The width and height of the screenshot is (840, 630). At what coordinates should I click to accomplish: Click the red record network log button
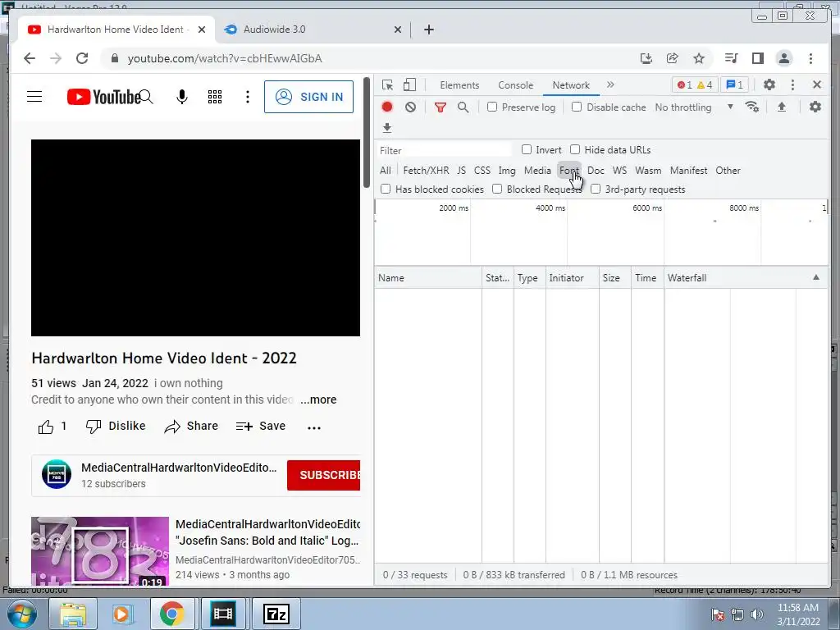387,107
